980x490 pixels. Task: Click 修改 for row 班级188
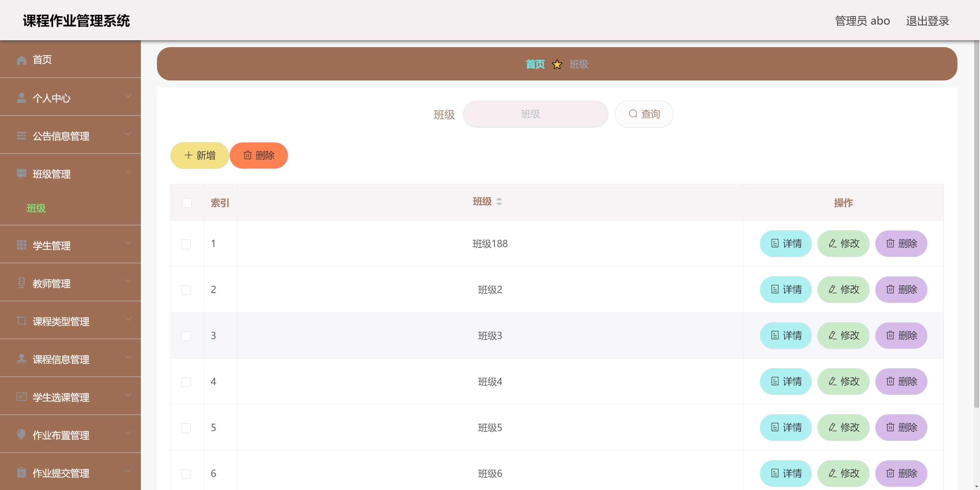click(843, 244)
